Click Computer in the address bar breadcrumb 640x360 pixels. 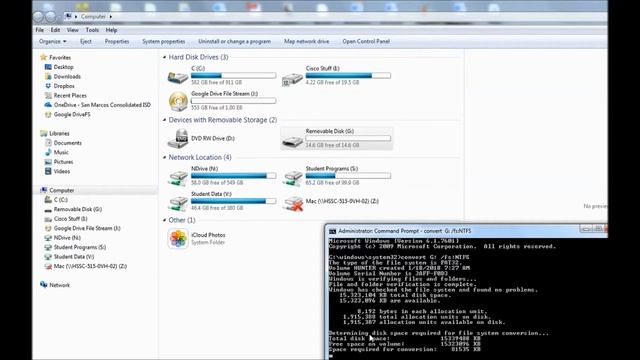pos(93,16)
